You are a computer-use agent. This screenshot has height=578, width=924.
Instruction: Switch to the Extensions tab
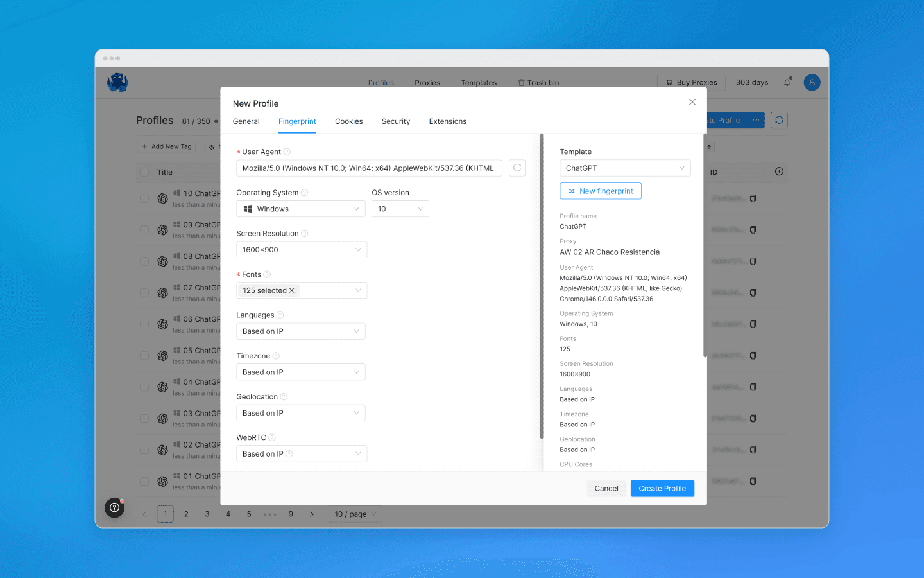(448, 121)
